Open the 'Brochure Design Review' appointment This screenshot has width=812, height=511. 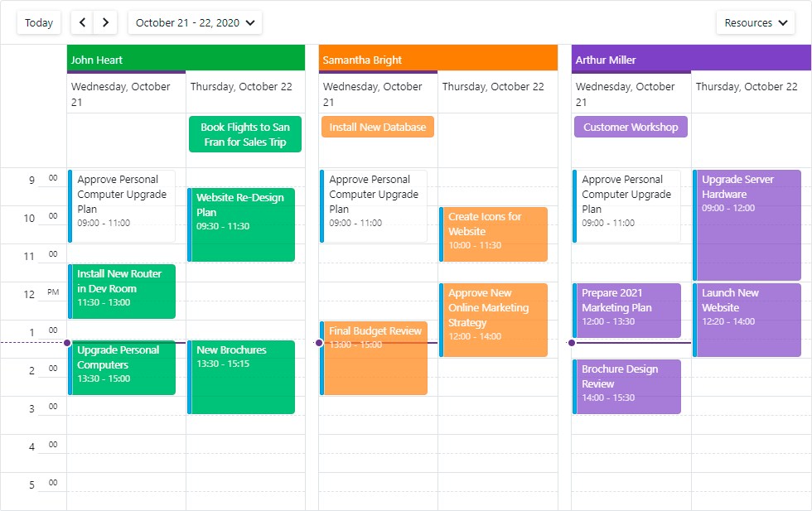(x=626, y=386)
